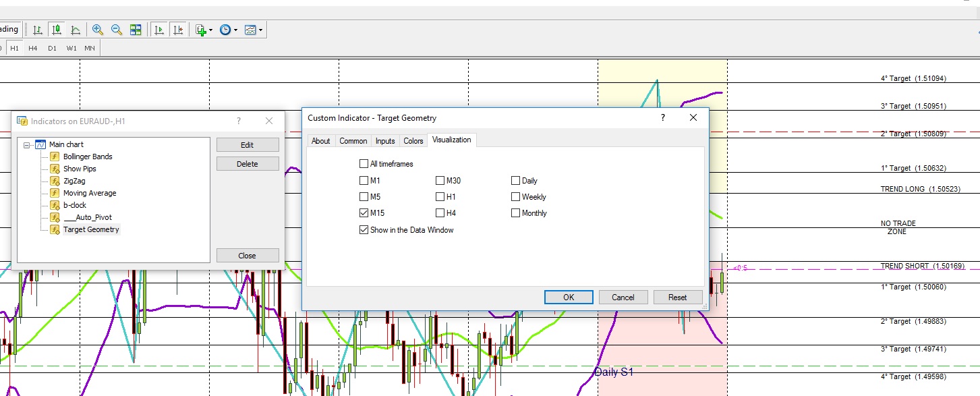Enable the Monthly checkbox
This screenshot has height=396, width=980.
[516, 213]
